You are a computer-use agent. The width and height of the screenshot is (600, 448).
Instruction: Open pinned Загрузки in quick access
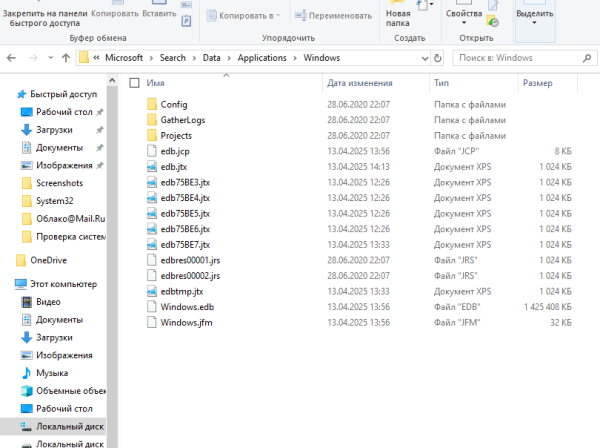54,130
